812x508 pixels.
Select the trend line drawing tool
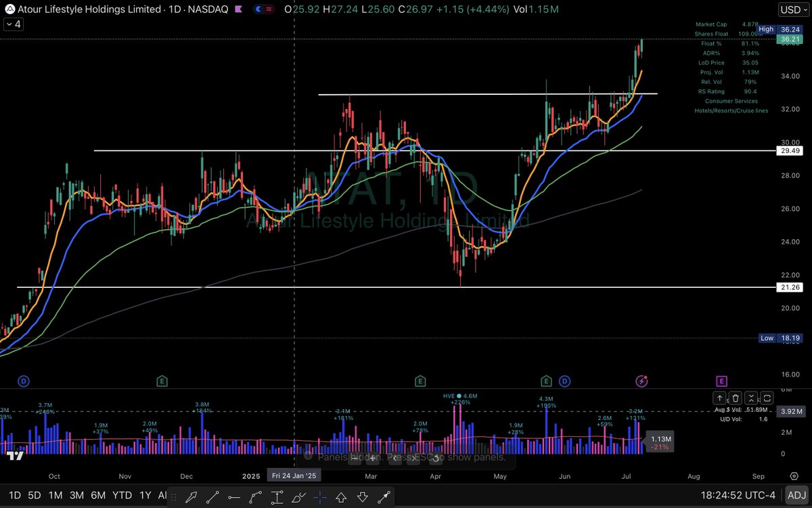click(213, 496)
